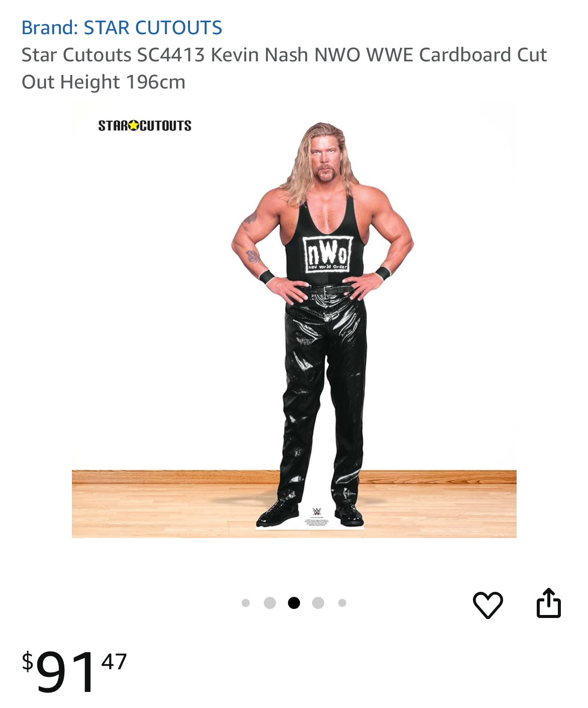
Task: Select the second carousel dot
Action: pos(270,603)
